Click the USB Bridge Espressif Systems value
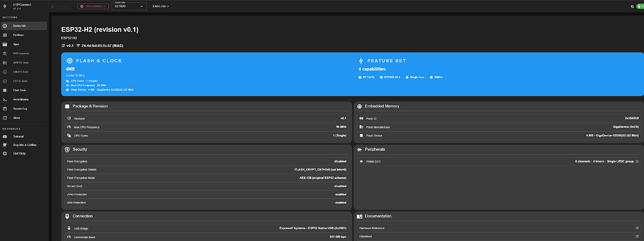644x241 pixels. pyautogui.click(x=312, y=228)
